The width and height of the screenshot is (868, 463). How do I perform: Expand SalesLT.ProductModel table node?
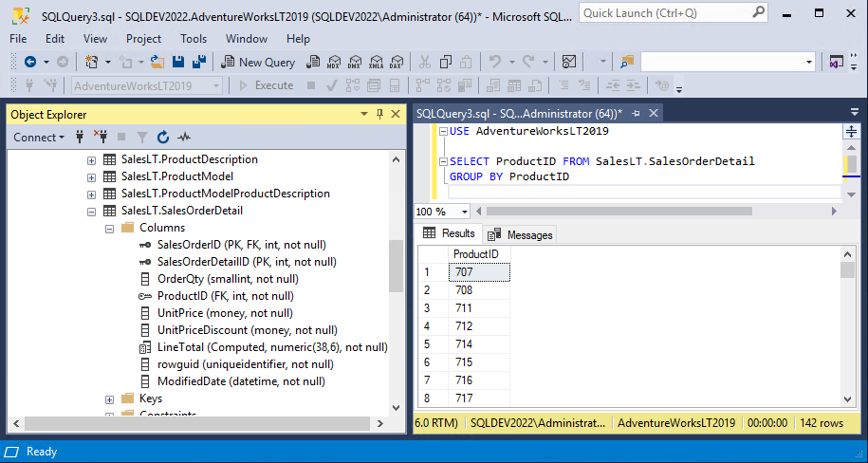(91, 177)
